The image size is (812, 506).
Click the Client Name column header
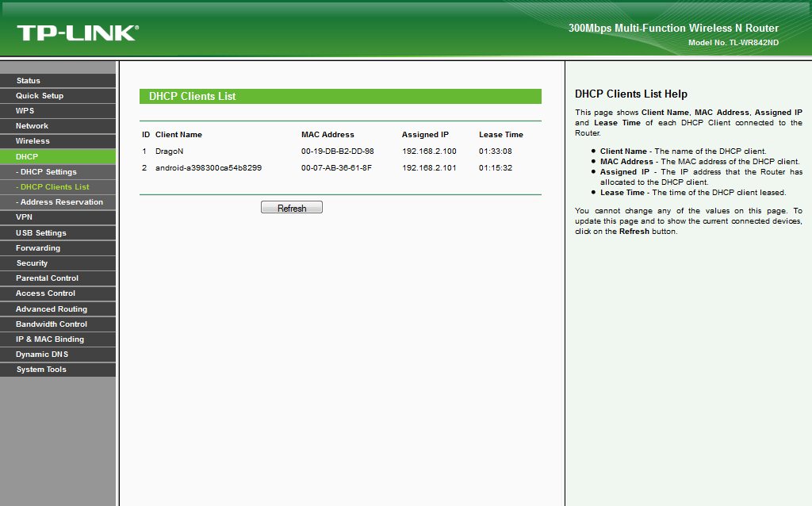(x=178, y=135)
